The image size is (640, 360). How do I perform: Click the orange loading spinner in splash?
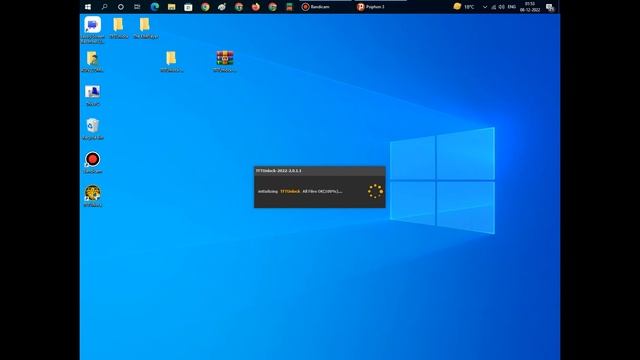click(x=375, y=191)
